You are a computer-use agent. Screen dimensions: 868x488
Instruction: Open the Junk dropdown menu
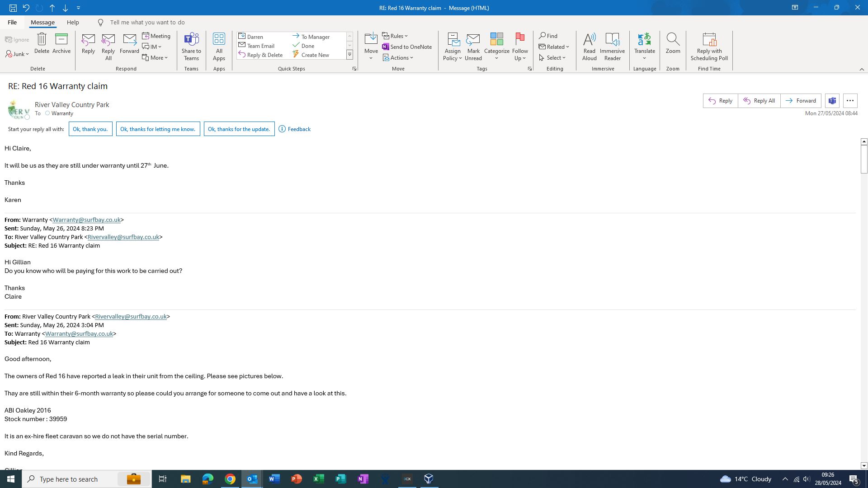18,54
